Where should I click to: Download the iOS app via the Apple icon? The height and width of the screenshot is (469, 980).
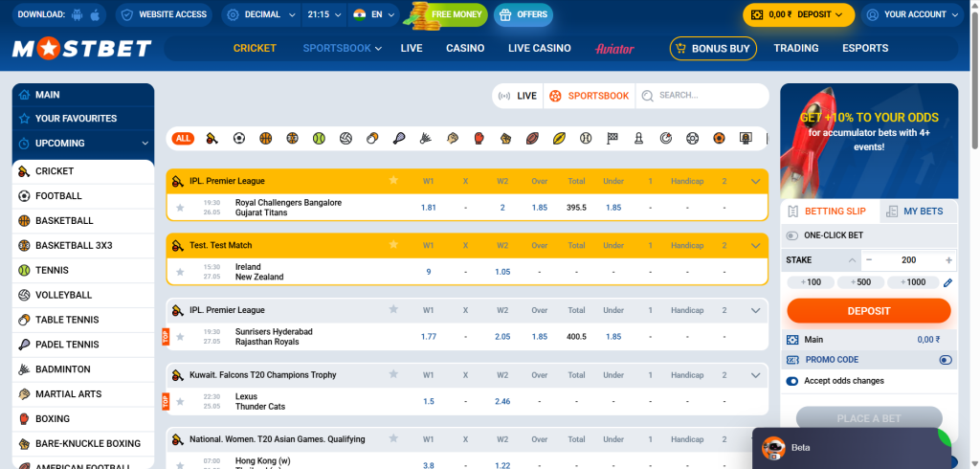(95, 14)
